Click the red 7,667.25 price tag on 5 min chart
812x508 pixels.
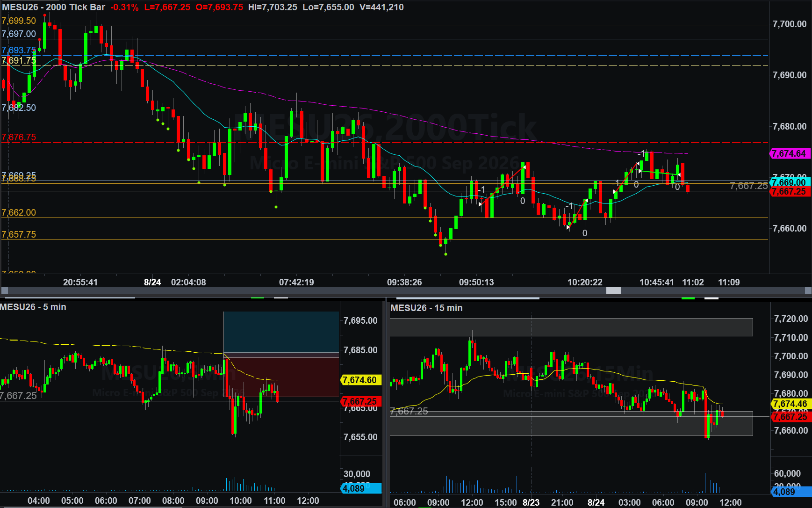pyautogui.click(x=360, y=401)
